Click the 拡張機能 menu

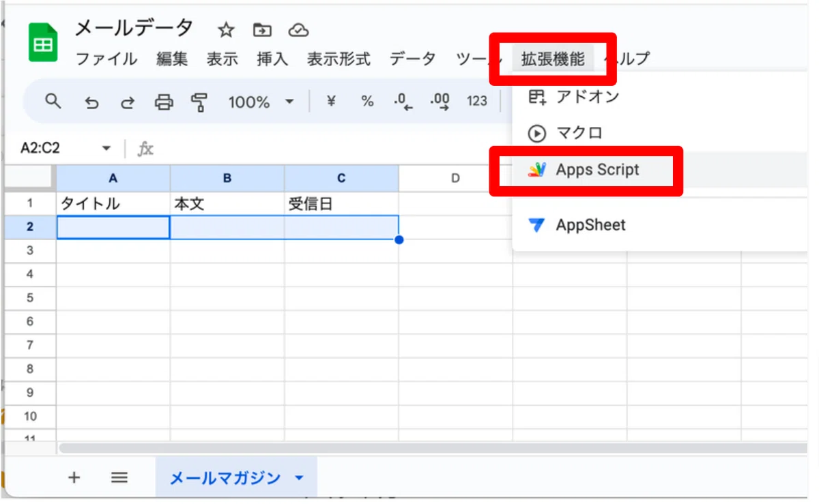[x=553, y=59]
